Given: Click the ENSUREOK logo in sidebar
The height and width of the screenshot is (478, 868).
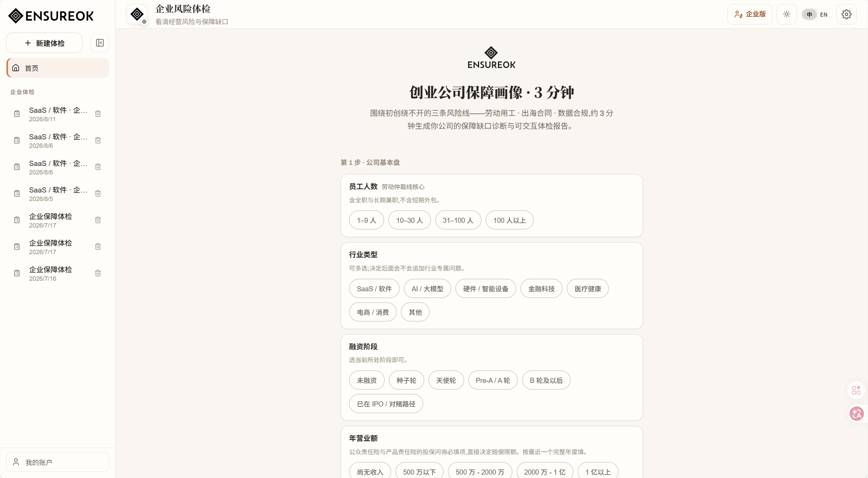Looking at the screenshot, I should 51,16.
